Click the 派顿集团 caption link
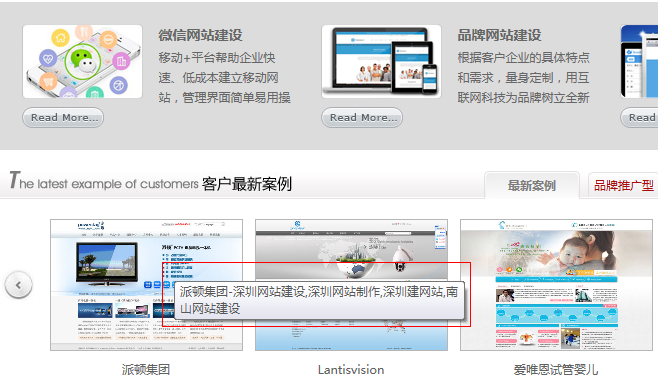The width and height of the screenshot is (658, 386). [146, 370]
